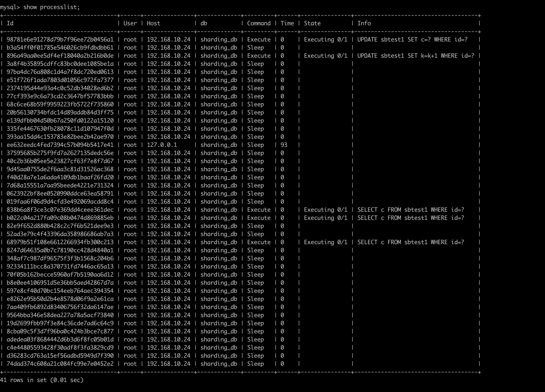Click the Info column header
Viewport: 545px width, 392px height.
point(364,23)
